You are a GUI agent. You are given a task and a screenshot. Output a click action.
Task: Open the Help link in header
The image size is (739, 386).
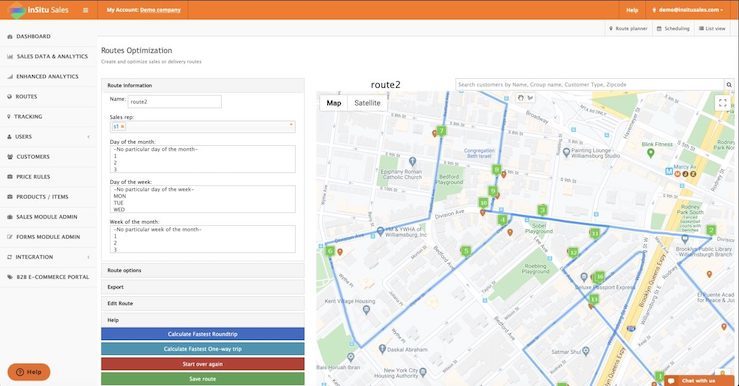(x=632, y=10)
